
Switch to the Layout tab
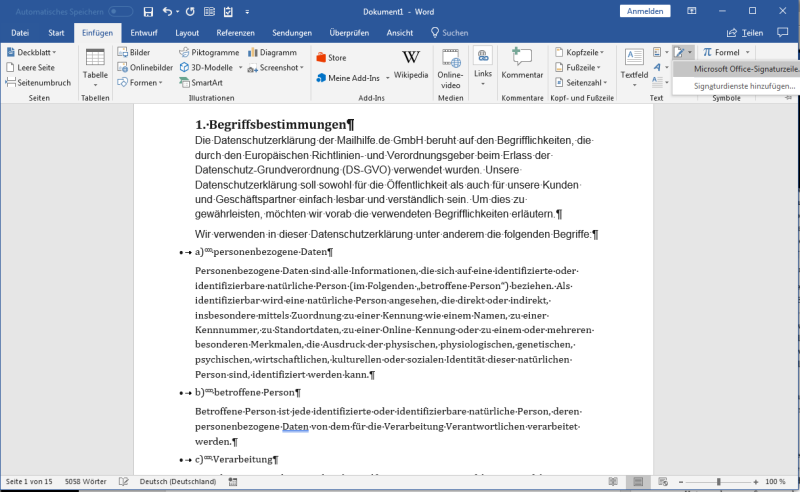(187, 32)
